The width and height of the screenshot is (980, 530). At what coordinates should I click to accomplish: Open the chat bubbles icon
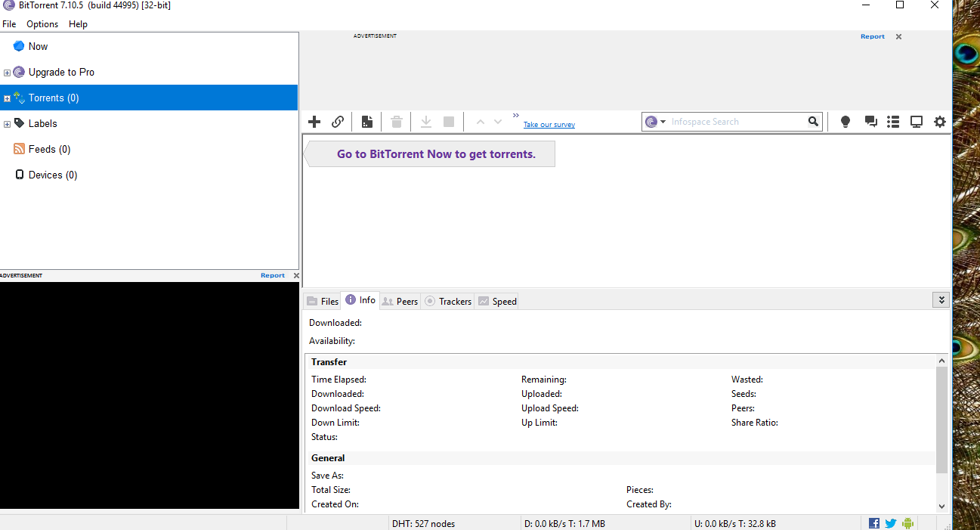870,122
